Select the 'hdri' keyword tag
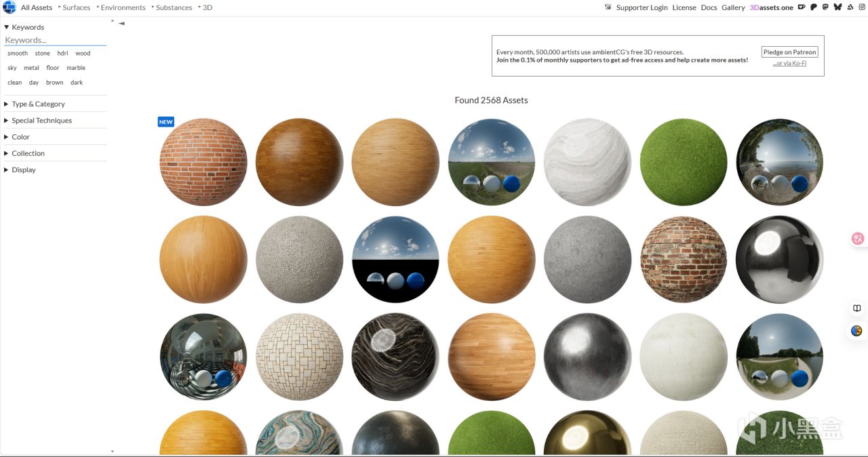868x457 pixels. 62,53
